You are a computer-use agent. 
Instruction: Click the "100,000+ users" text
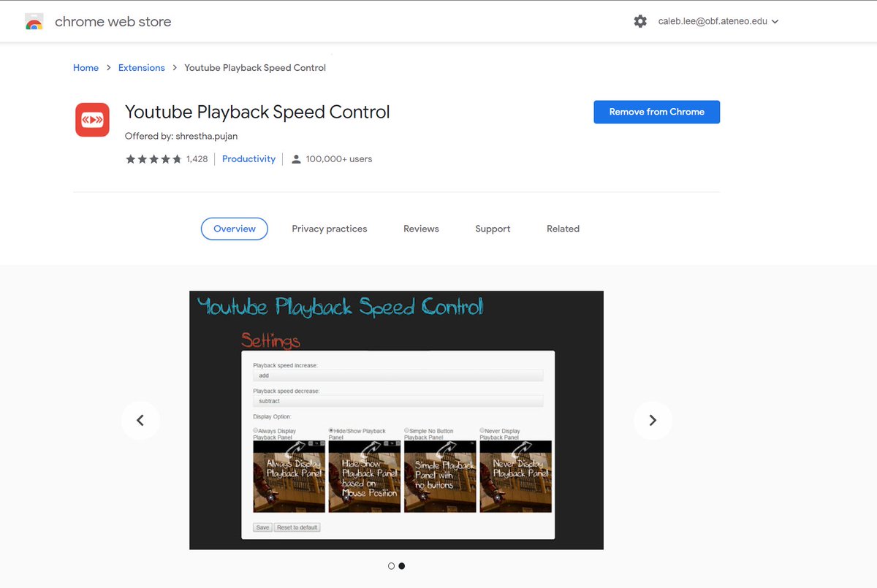339,159
